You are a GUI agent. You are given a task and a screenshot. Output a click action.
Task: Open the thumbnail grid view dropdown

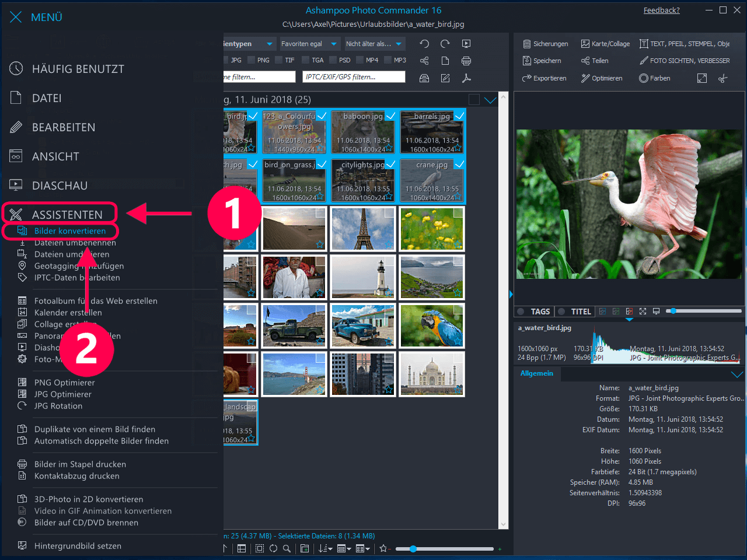[363, 548]
